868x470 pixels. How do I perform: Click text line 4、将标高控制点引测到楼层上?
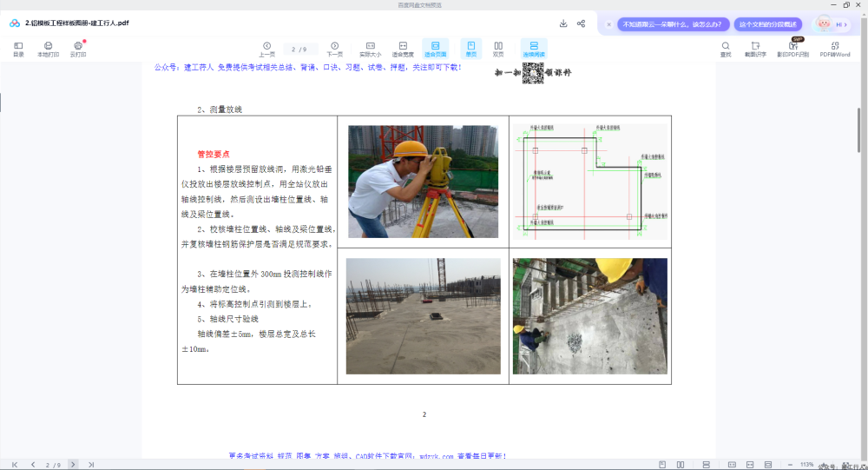coord(255,304)
